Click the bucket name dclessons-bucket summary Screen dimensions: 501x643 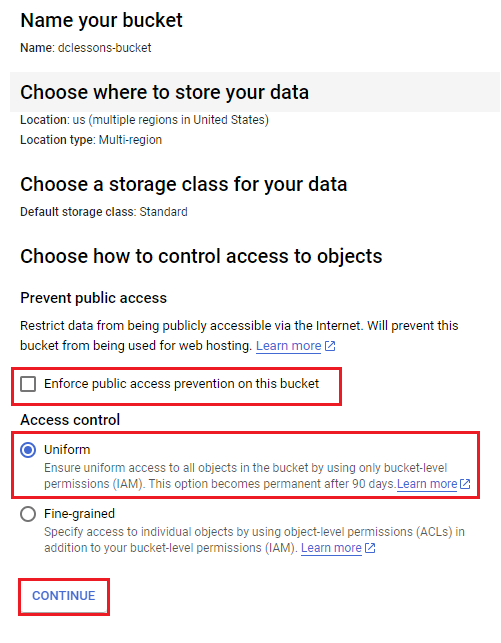[x=86, y=48]
